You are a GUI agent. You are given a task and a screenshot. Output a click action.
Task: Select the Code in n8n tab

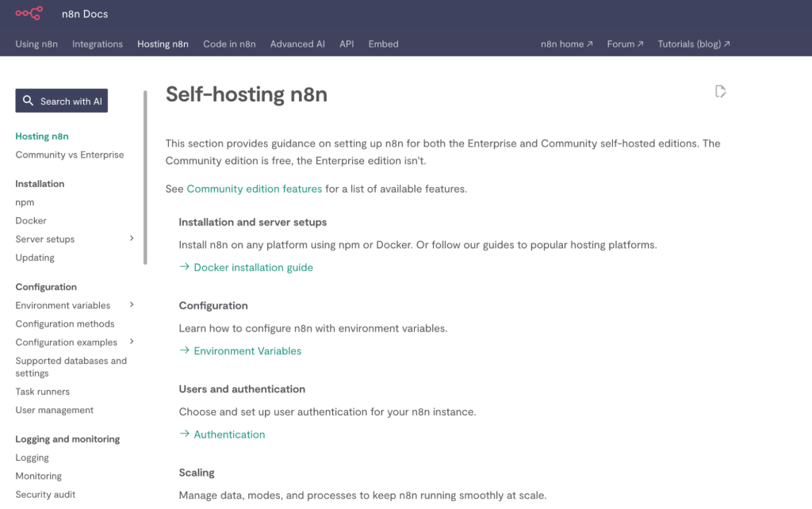coord(229,44)
